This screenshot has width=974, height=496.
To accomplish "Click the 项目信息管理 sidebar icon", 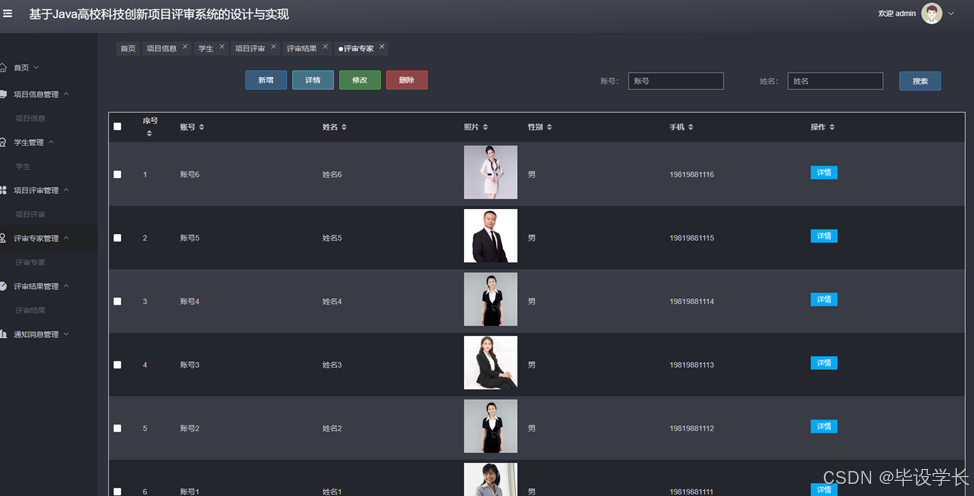I will click(3, 94).
